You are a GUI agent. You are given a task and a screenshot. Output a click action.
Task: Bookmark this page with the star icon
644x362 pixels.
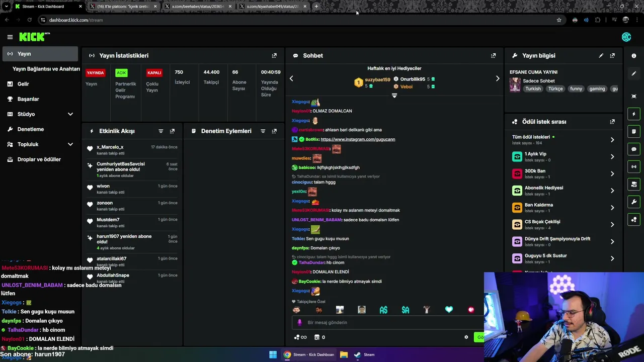click(x=559, y=20)
